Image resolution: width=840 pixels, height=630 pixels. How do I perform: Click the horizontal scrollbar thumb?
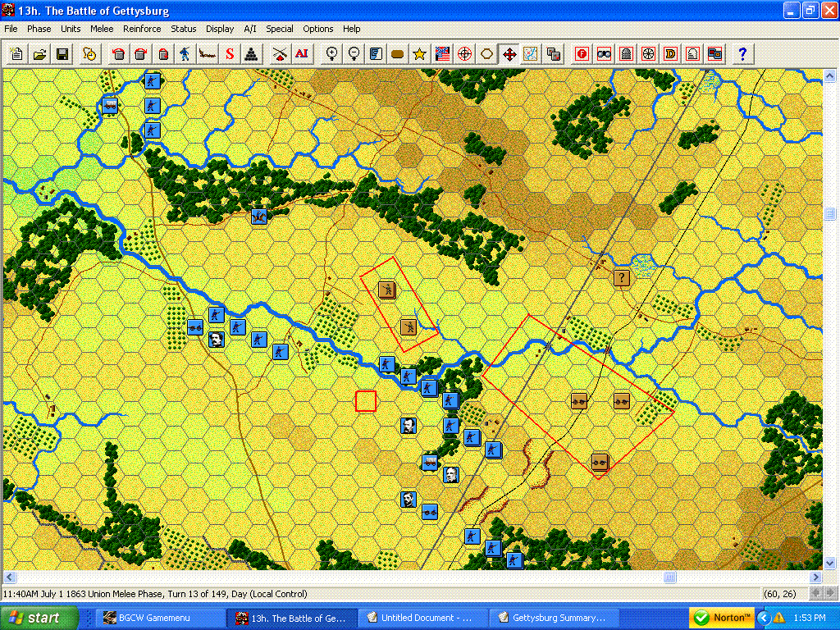pyautogui.click(x=669, y=577)
